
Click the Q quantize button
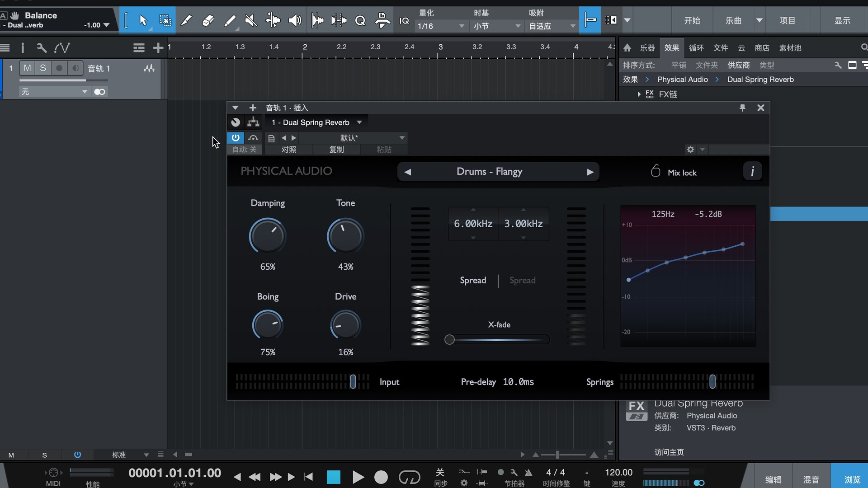(x=360, y=21)
